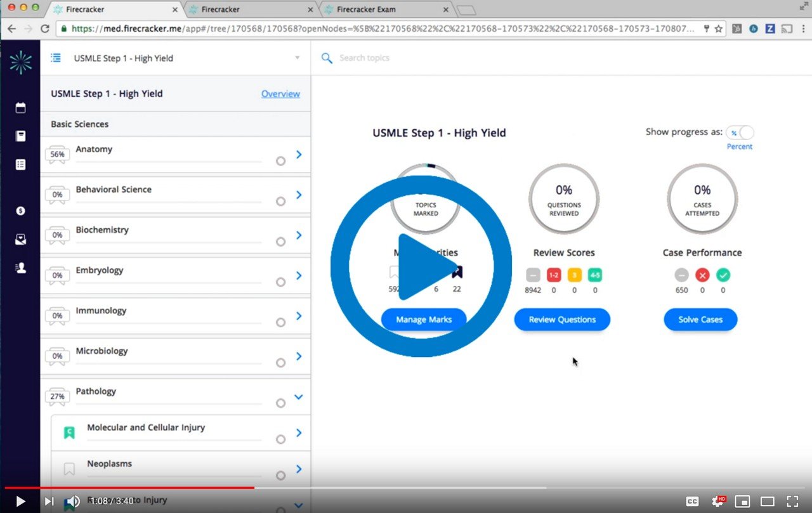
Task: Click the Firecracker logo icon
Action: [x=20, y=62]
